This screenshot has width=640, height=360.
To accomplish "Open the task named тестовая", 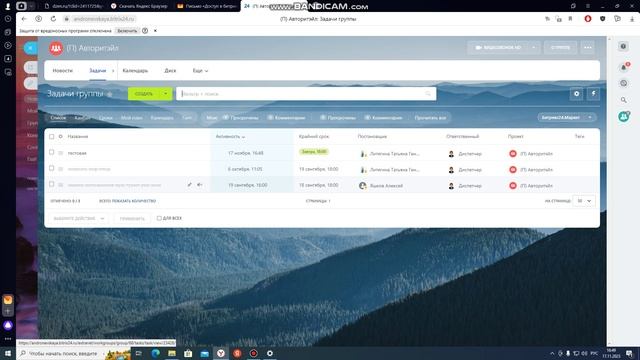I will pyautogui.click(x=77, y=153).
